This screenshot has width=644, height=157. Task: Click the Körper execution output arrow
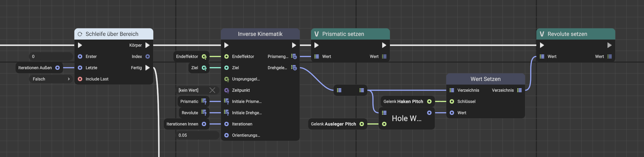pyautogui.click(x=148, y=45)
